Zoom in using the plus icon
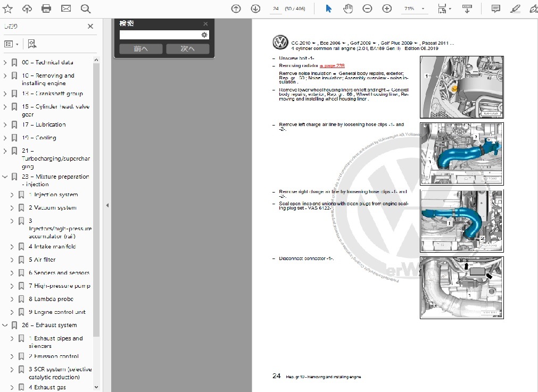 (387, 9)
